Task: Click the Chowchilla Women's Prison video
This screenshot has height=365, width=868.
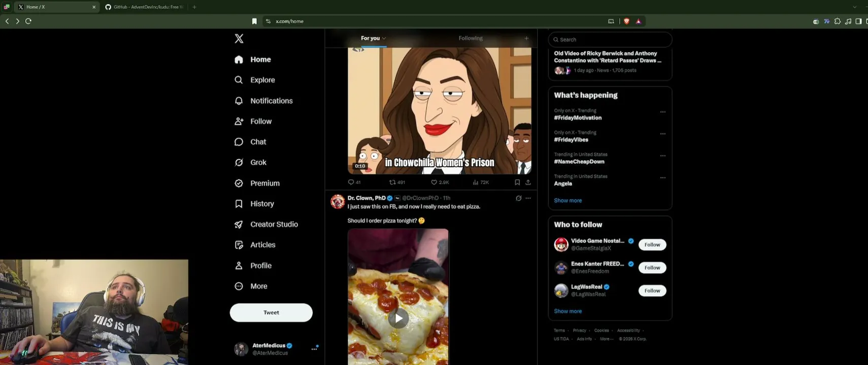Action: pos(440,111)
